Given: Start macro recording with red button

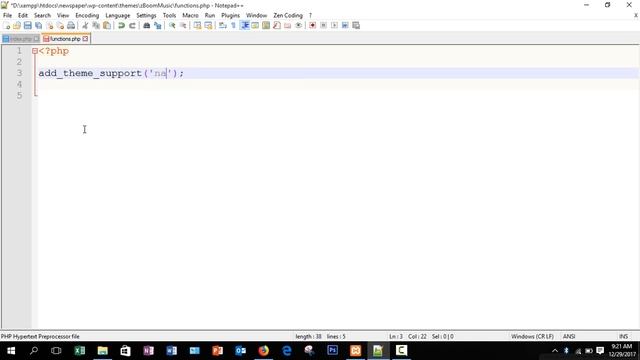Looking at the screenshot, I should click(313, 26).
